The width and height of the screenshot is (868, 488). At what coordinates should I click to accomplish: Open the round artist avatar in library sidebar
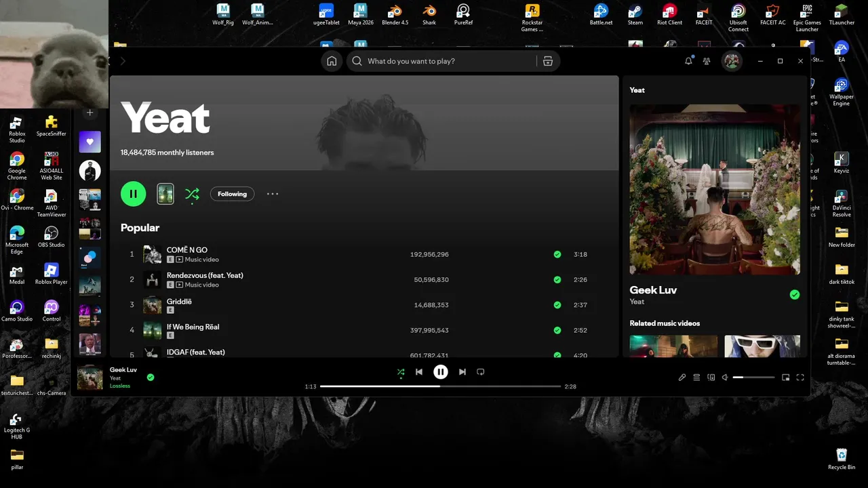pos(90,171)
